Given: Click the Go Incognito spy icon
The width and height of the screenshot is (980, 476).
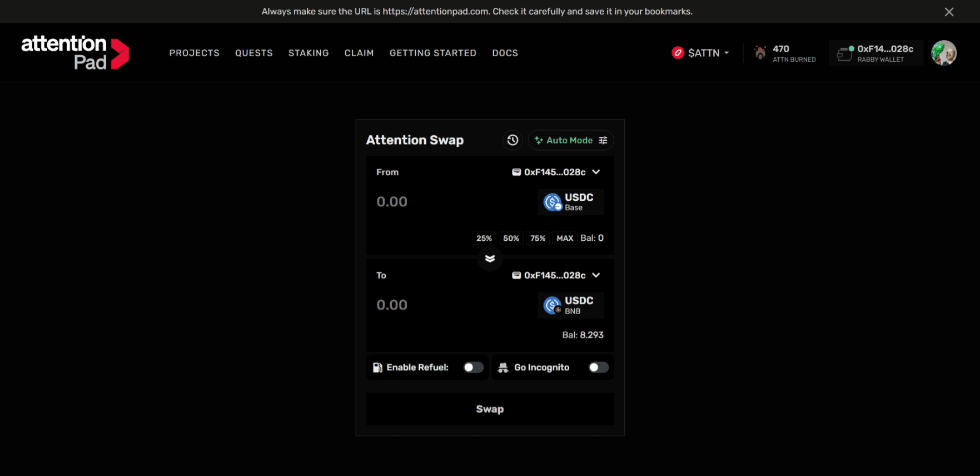Looking at the screenshot, I should pos(503,368).
